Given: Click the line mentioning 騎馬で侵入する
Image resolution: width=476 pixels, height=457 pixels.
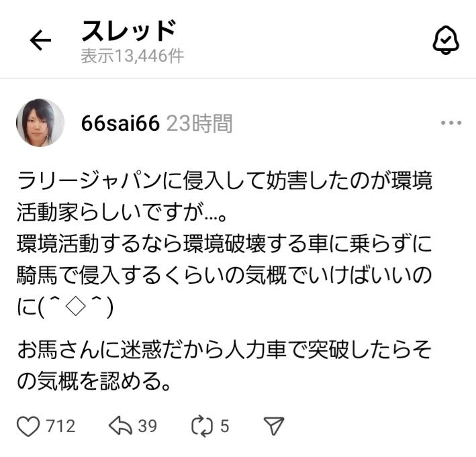Looking at the screenshot, I should click(224, 275).
